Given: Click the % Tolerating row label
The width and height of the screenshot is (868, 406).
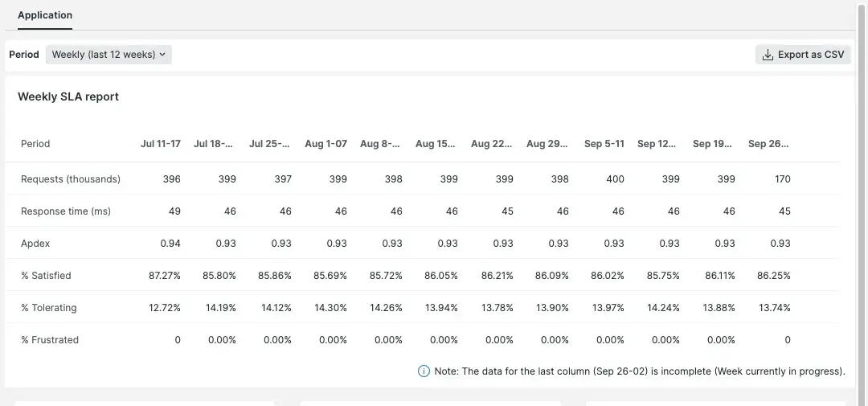Looking at the screenshot, I should click(49, 308).
